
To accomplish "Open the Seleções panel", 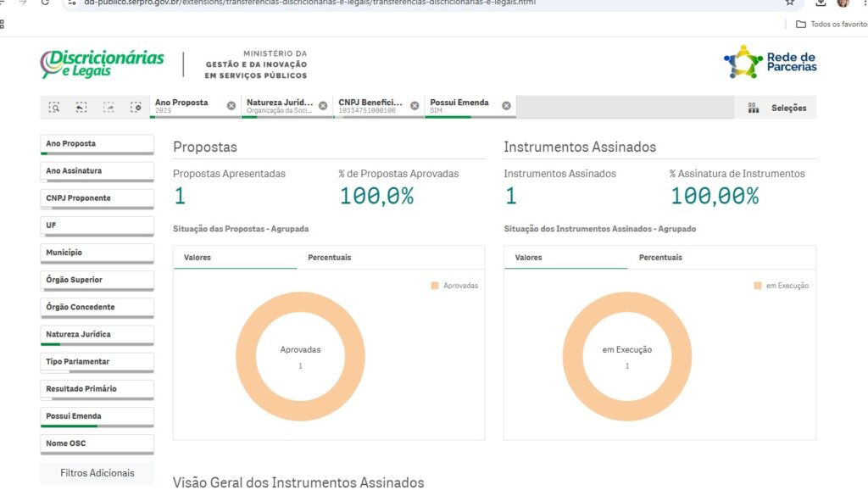I will [776, 108].
